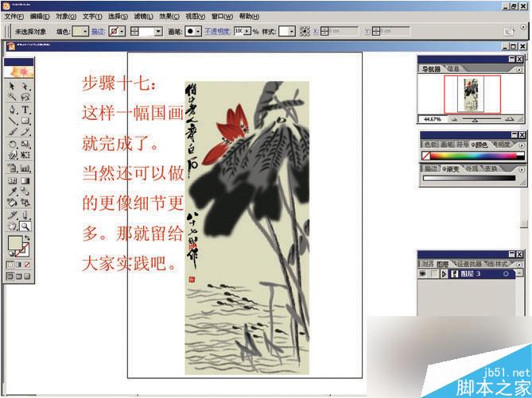Click the target circle of 图层 3

click(x=506, y=273)
